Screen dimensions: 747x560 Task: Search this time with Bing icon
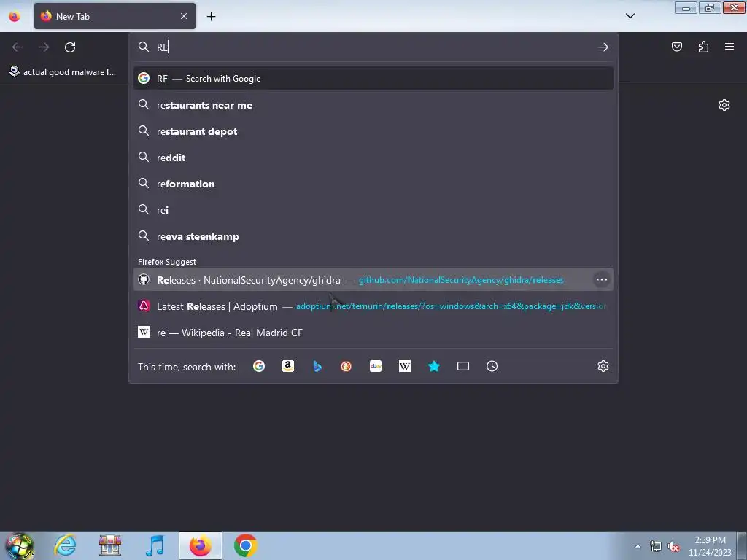(317, 366)
